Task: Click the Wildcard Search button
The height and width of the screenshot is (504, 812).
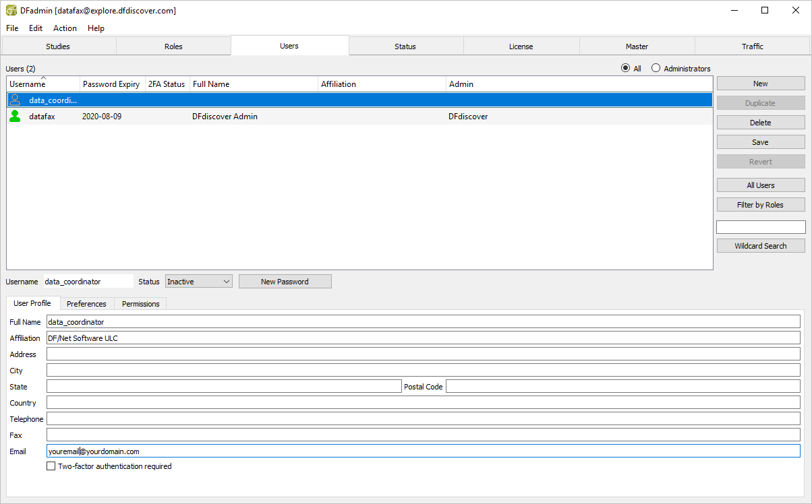Action: 760,246
